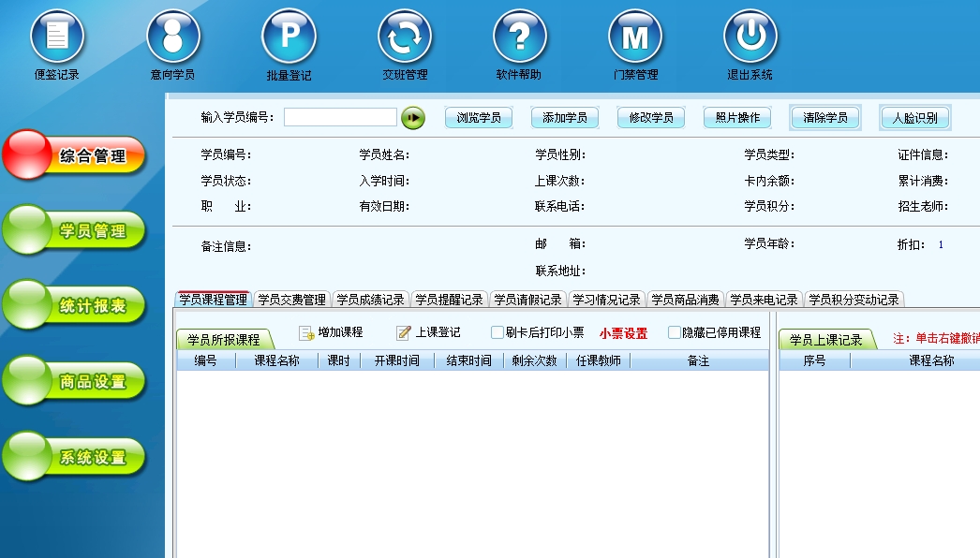
Task: Open 交班管理 shift handover icon
Action: [405, 37]
